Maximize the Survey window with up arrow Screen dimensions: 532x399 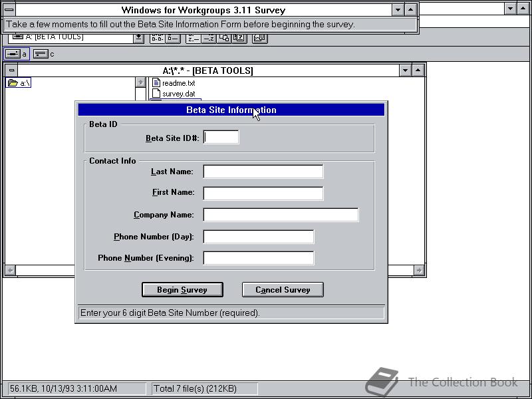coord(410,10)
